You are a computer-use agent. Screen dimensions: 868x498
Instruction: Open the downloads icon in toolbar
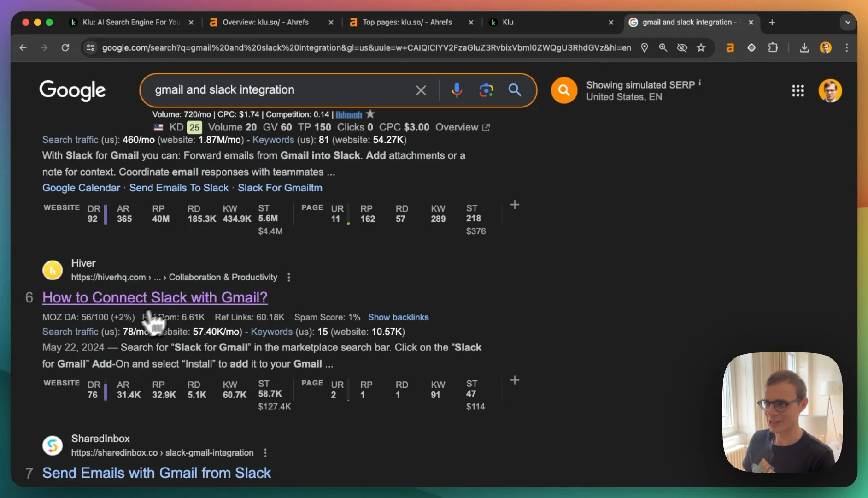click(804, 47)
